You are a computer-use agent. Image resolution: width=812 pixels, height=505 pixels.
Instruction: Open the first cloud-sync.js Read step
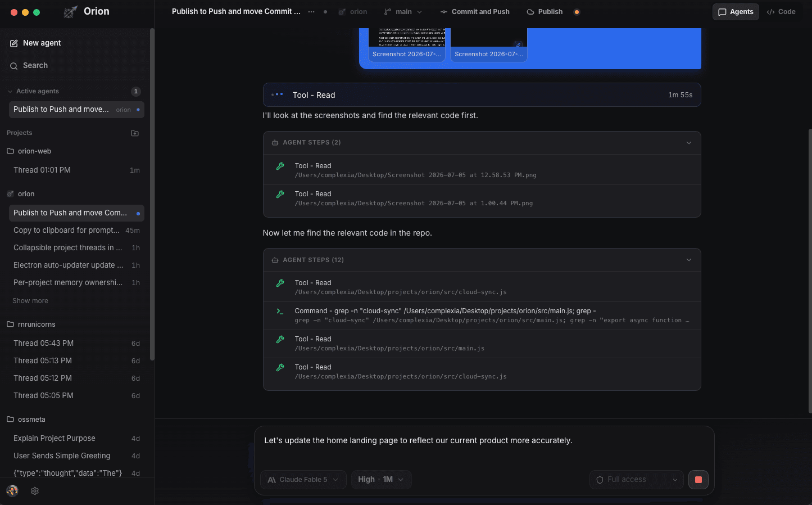tap(482, 287)
